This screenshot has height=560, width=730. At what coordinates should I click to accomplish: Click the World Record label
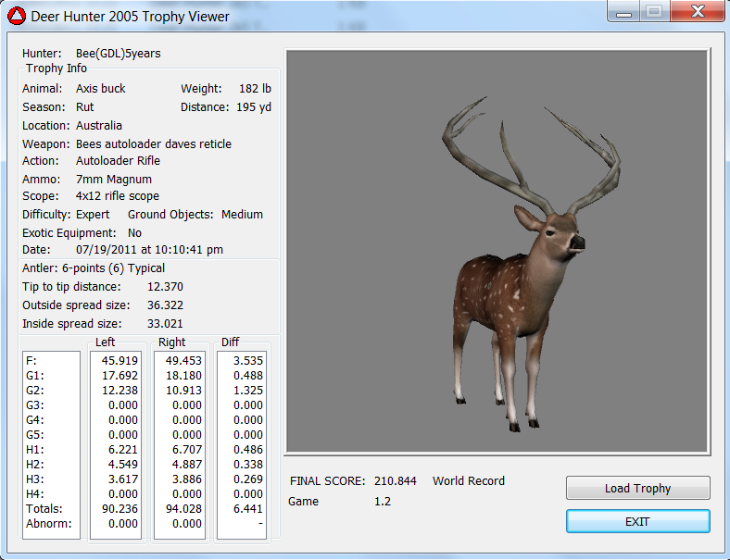click(x=468, y=481)
